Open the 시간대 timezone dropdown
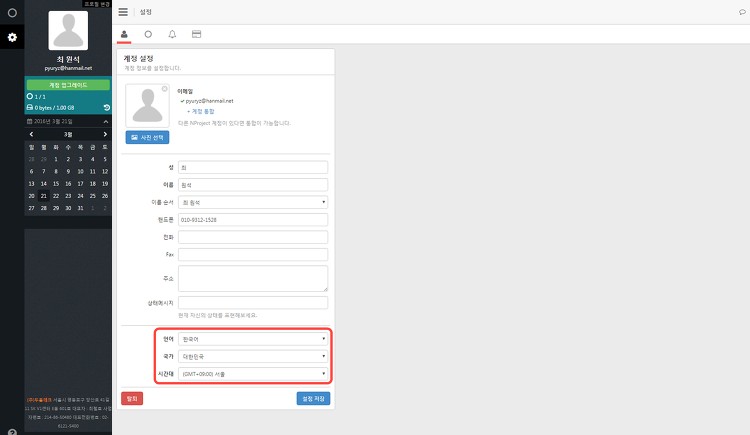The width and height of the screenshot is (750, 435). (x=253, y=374)
